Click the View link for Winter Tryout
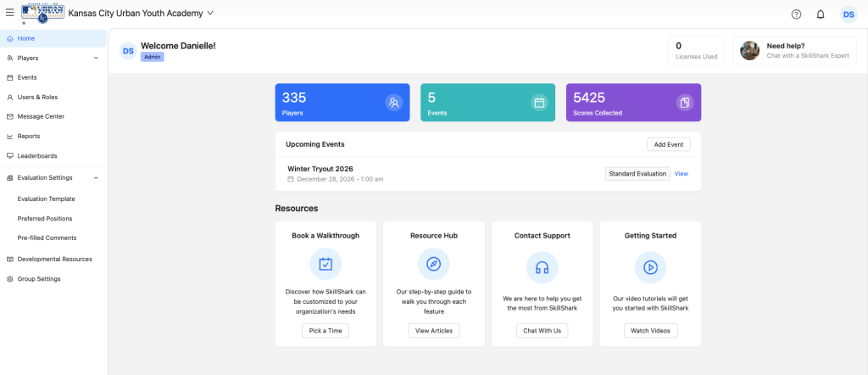This screenshot has width=868, height=375. [681, 174]
